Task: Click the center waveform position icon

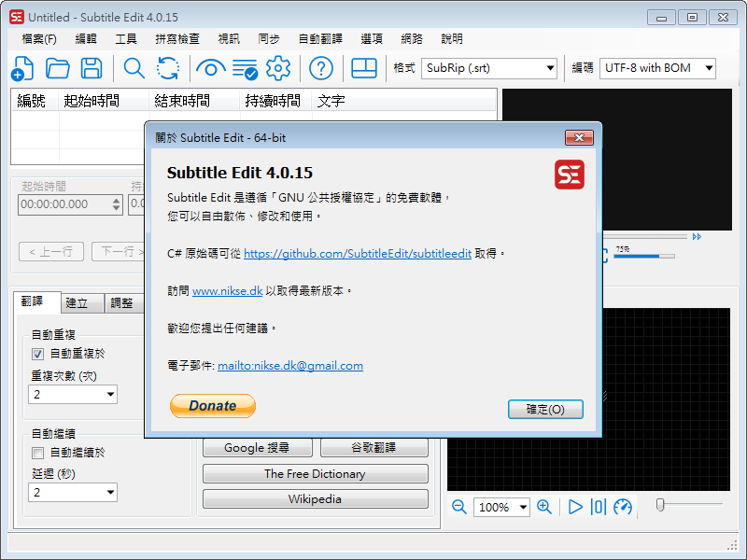Action: pyautogui.click(x=599, y=507)
